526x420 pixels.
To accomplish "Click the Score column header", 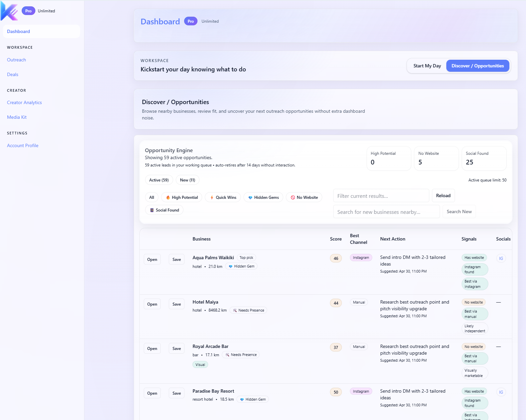I will 336,239.
